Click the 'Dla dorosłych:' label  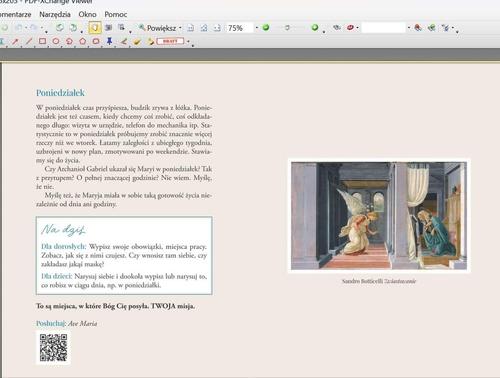tap(64, 247)
